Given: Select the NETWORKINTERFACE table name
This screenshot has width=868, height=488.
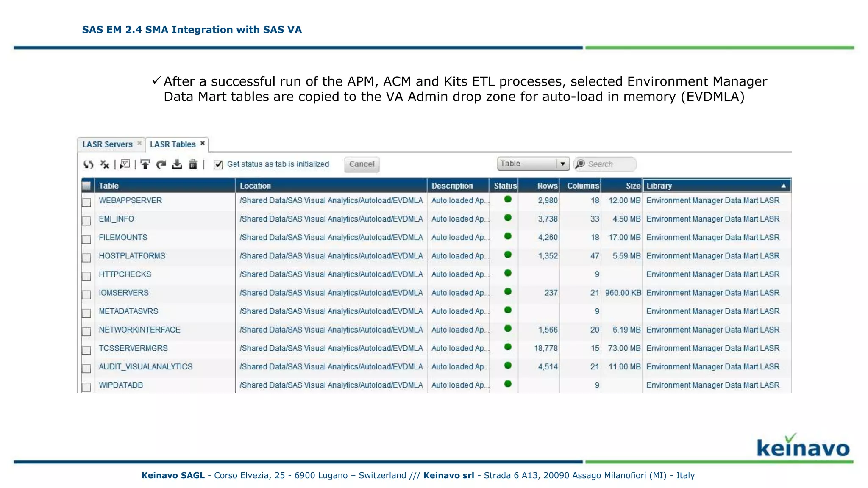Looking at the screenshot, I should tap(139, 330).
